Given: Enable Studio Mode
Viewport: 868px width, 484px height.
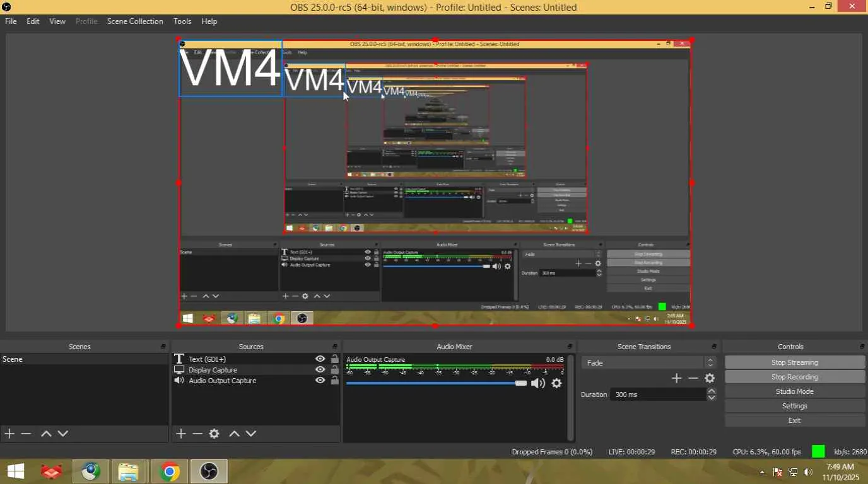Looking at the screenshot, I should click(795, 391).
